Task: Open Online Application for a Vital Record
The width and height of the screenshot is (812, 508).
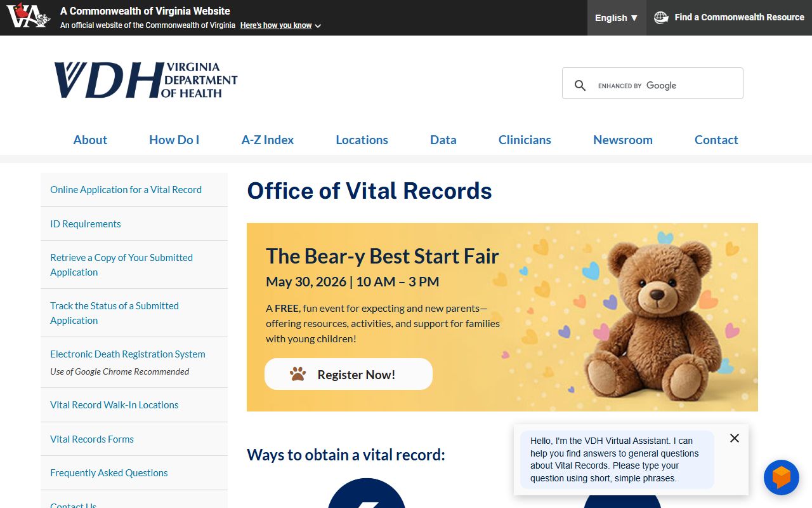Action: pos(126,189)
